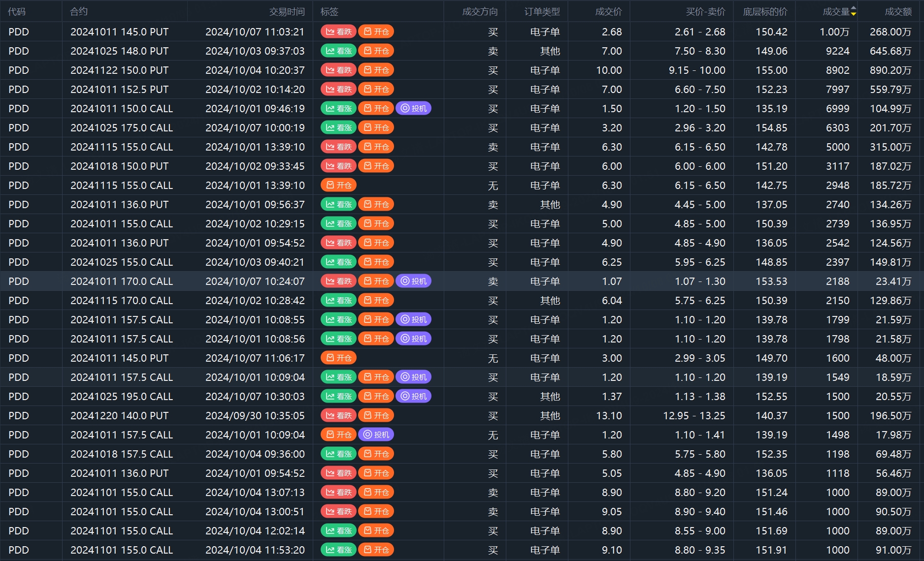Click contract 20241220 140.0 PUT
This screenshot has width=924, height=561.
click(120, 415)
